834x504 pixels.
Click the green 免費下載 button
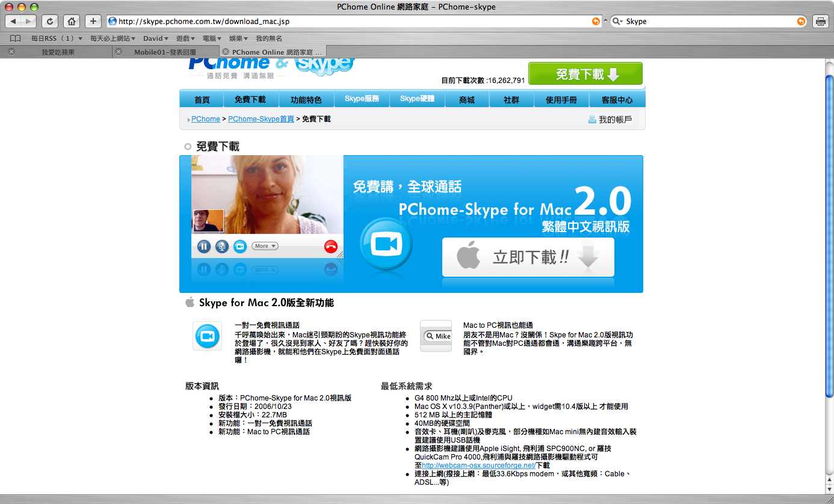point(585,74)
